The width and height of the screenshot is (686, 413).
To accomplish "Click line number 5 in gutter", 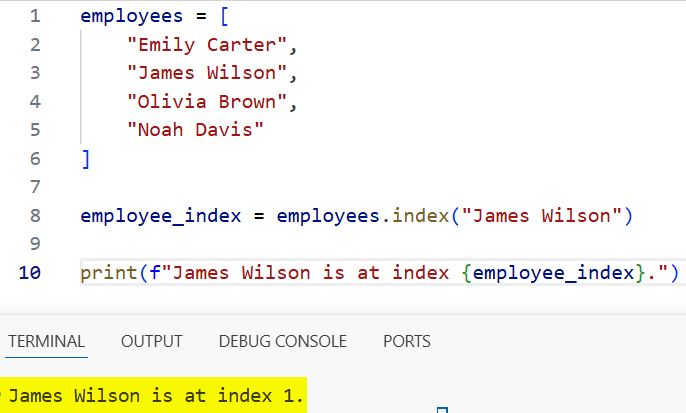I will [x=35, y=130].
